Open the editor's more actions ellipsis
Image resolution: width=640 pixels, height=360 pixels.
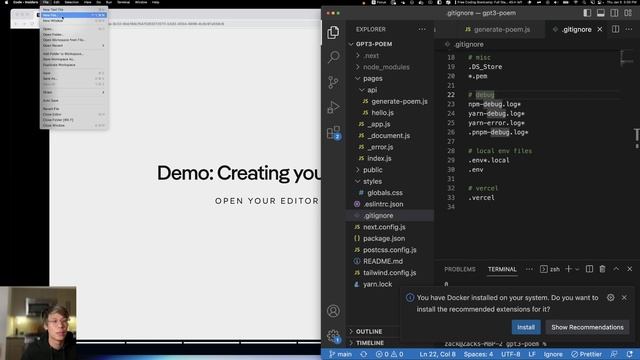click(x=629, y=29)
